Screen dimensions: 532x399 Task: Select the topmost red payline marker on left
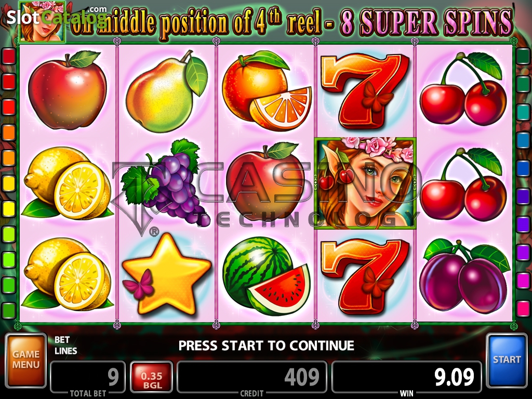pyautogui.click(x=9, y=56)
